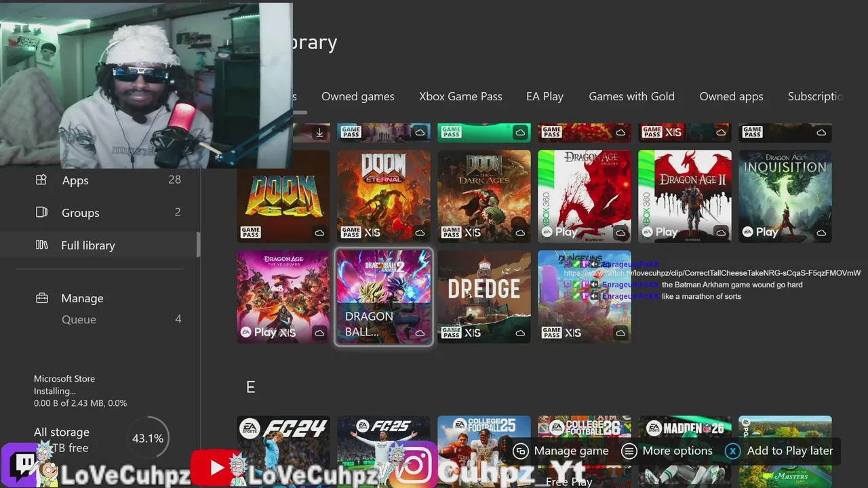Click the Twitch clip link in chat
The height and width of the screenshot is (488, 868).
pos(712,273)
